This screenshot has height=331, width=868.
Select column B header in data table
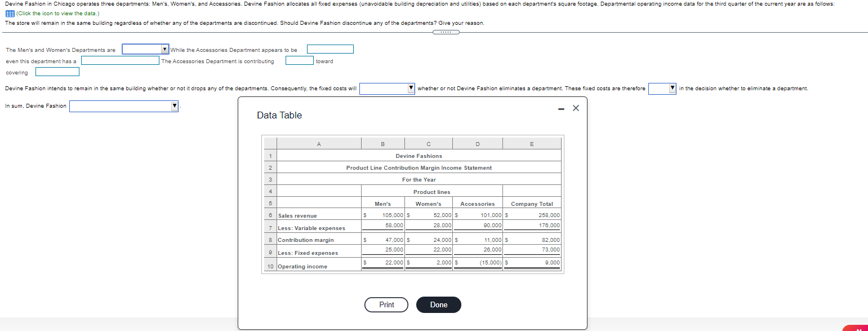(x=382, y=144)
